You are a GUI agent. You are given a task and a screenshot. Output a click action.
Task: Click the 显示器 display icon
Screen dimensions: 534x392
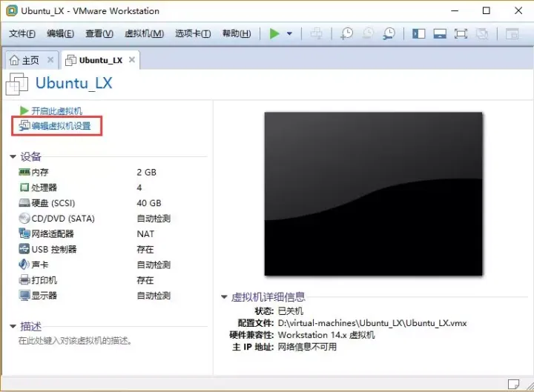pyautogui.click(x=24, y=295)
